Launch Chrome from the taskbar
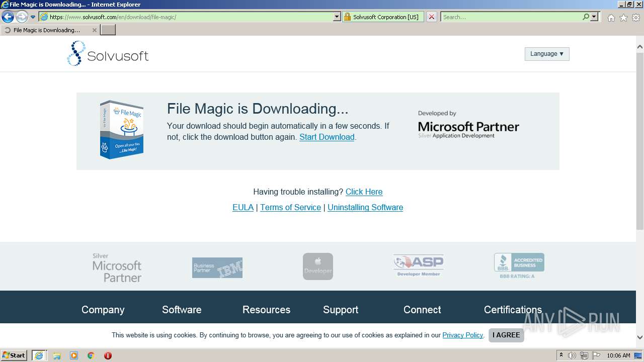 coord(91,355)
